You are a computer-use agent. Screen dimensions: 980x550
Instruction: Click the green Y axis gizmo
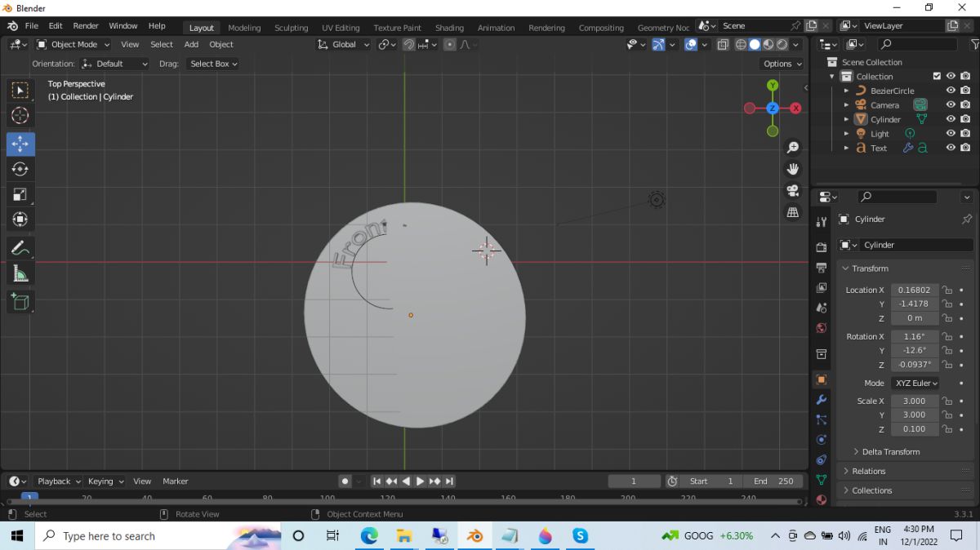point(773,85)
